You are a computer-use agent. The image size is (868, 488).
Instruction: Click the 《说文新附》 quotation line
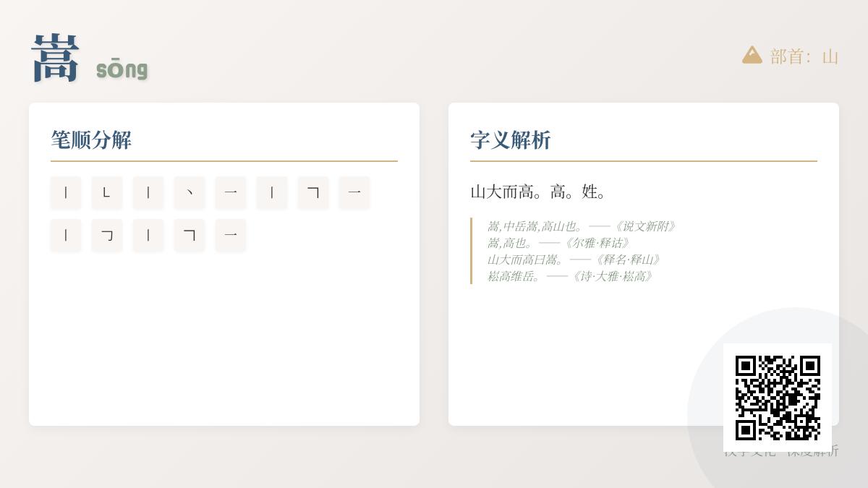pyautogui.click(x=582, y=226)
